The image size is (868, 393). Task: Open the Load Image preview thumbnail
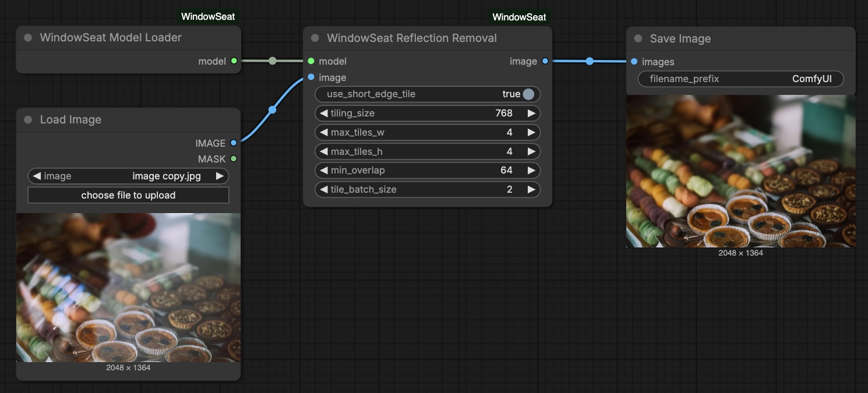[x=128, y=288]
